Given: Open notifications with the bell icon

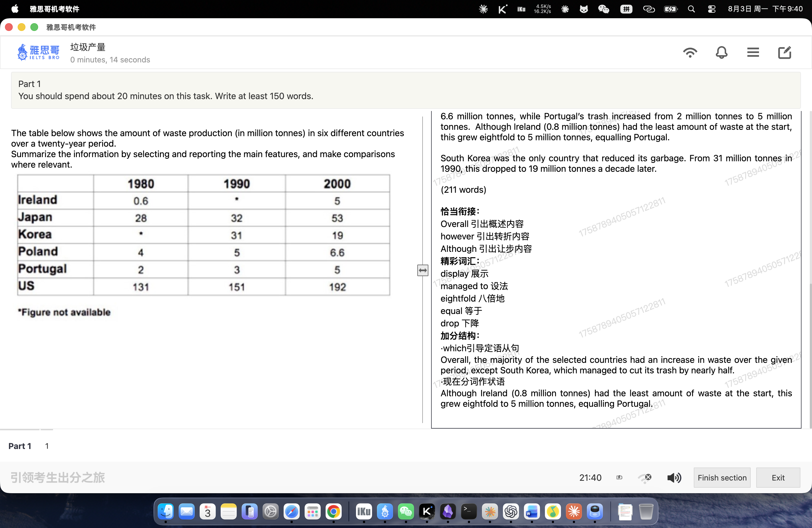Looking at the screenshot, I should click(x=721, y=52).
